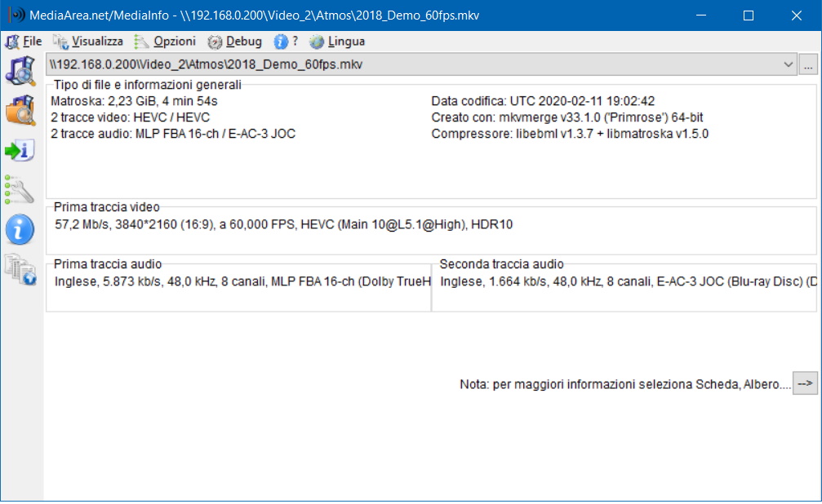Close the MediaInfo window

[x=797, y=15]
